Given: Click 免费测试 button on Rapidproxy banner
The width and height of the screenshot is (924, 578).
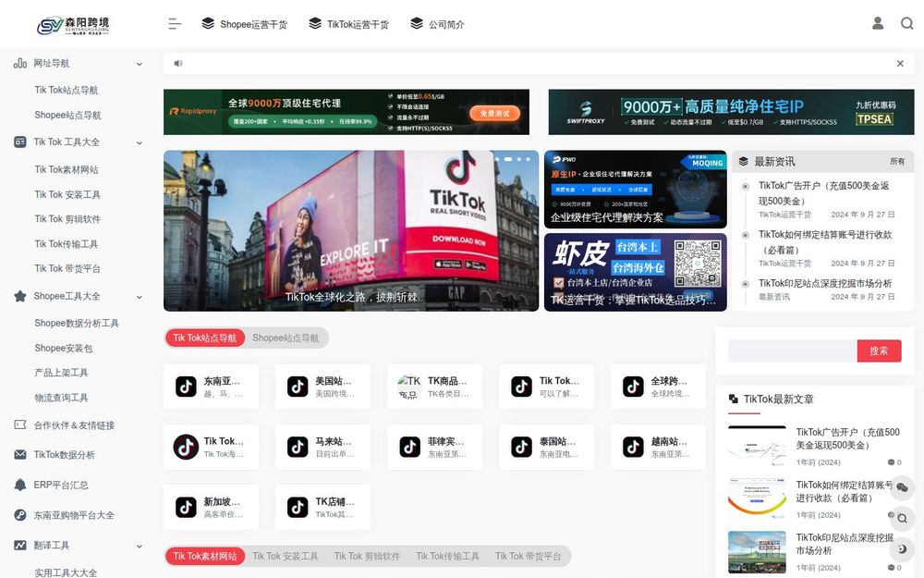Looking at the screenshot, I should click(x=495, y=113).
